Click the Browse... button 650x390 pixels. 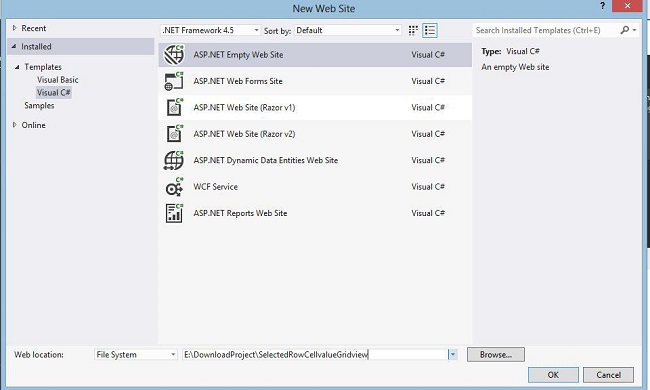(x=496, y=355)
